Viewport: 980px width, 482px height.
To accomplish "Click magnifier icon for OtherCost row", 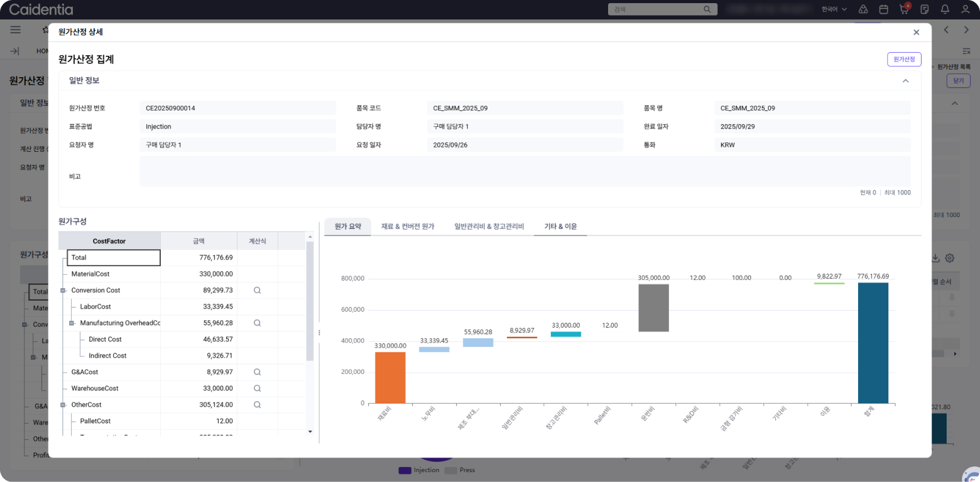I will pyautogui.click(x=257, y=405).
